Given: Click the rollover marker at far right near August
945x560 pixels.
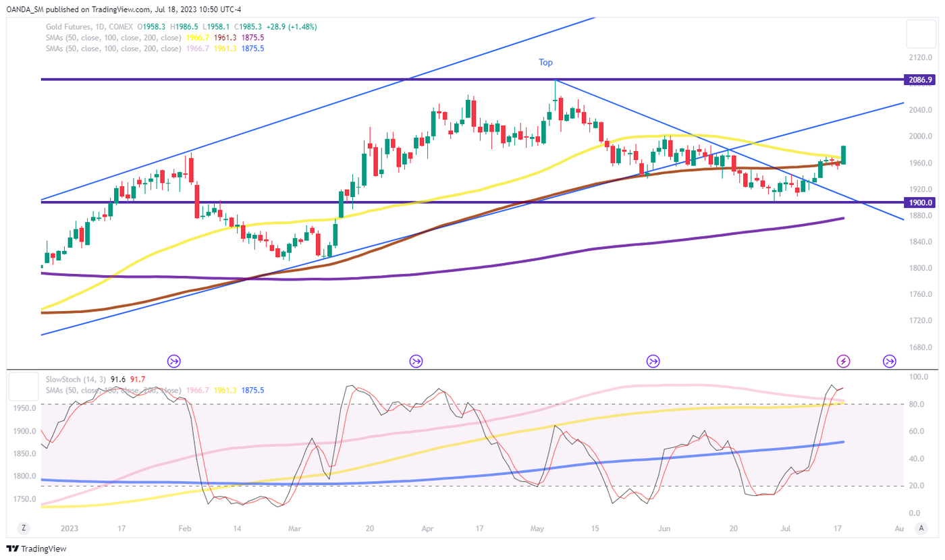Looking at the screenshot, I should coord(890,362).
